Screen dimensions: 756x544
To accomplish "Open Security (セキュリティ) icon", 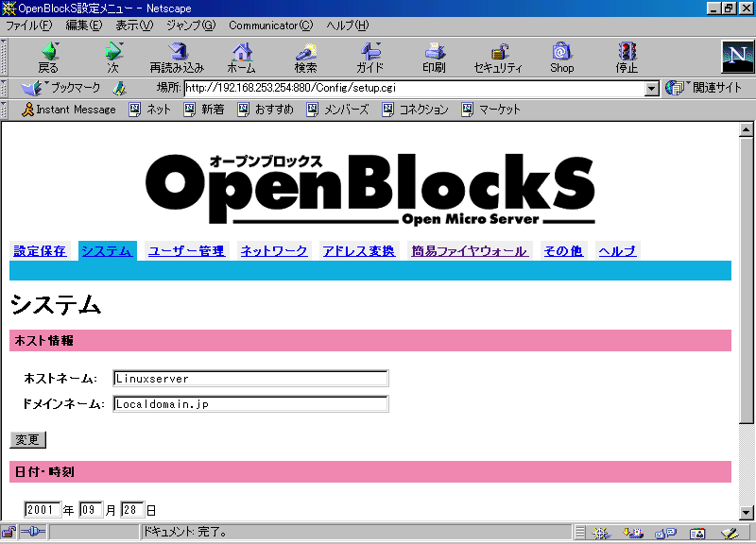I will pos(498,57).
